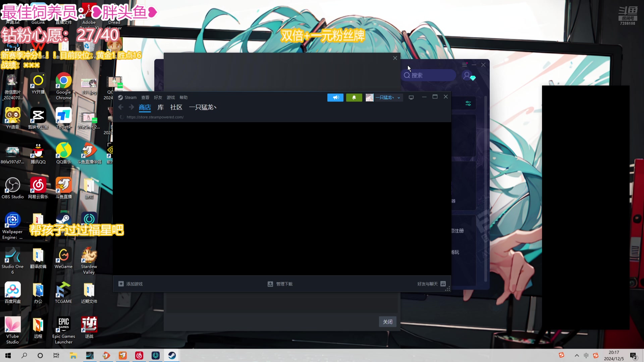Open 斗鱼直播伴侣 desktop icon
Screen dimensions: 644x362
tap(89, 154)
